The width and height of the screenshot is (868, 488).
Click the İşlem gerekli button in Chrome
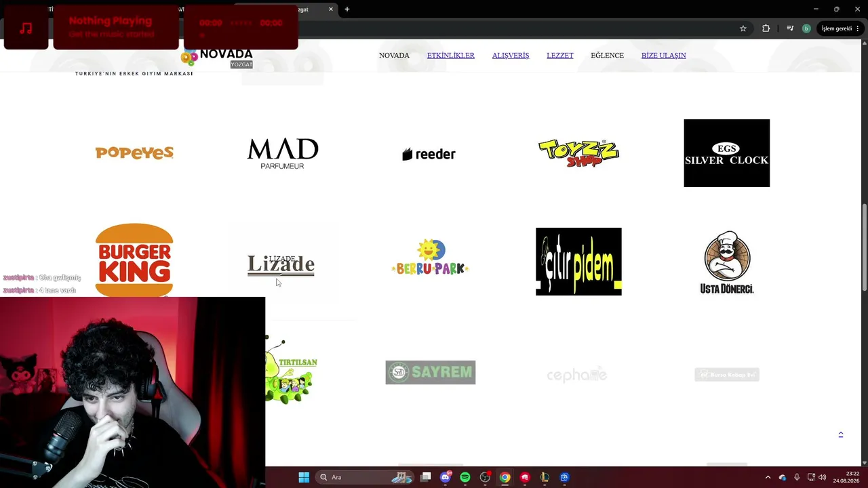coord(840,28)
